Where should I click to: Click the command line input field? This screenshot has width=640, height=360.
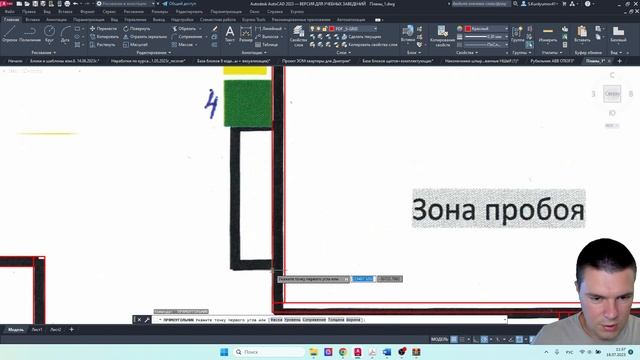329,320
